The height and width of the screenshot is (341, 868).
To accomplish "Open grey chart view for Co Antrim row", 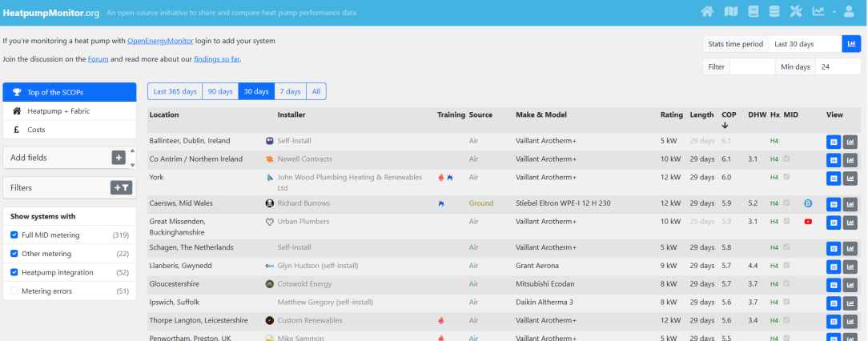I will pyautogui.click(x=850, y=160).
